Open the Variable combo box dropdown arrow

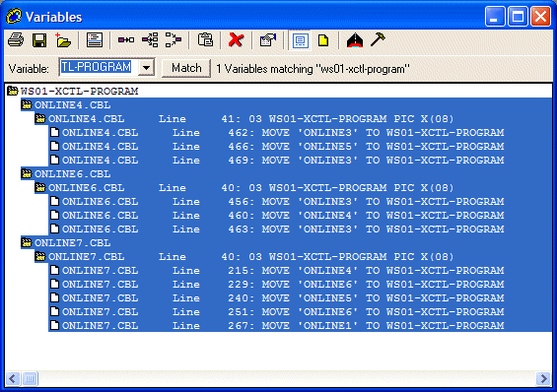146,67
